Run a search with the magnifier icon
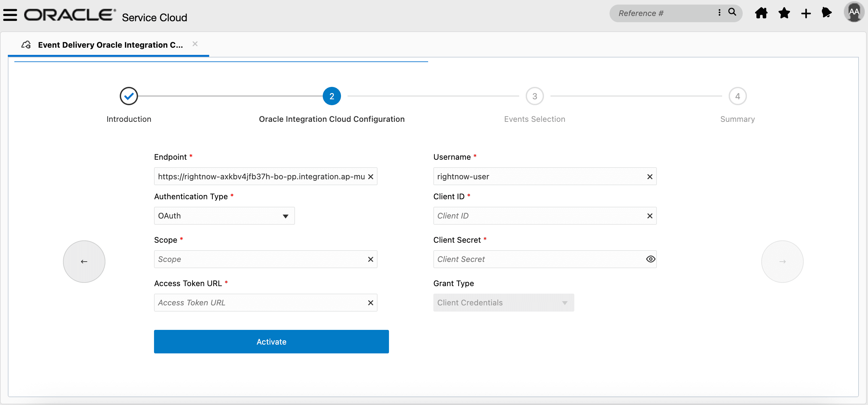Image resolution: width=868 pixels, height=405 pixels. click(732, 12)
